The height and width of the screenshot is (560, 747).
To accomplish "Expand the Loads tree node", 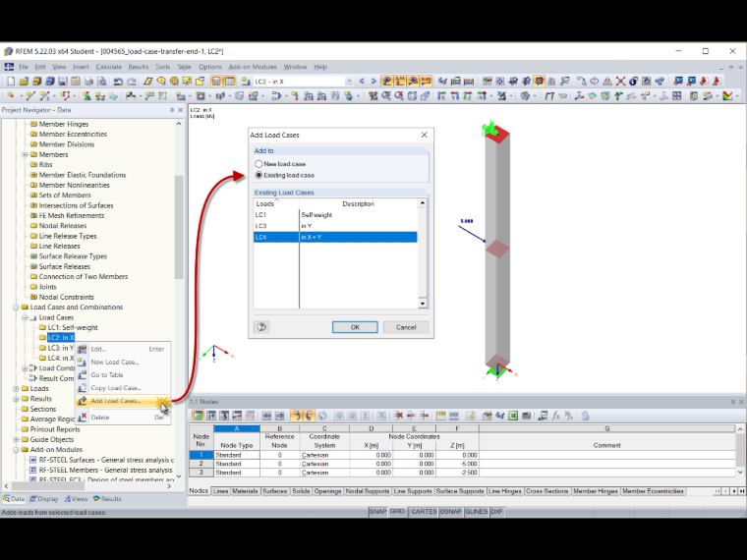I will coord(16,389).
